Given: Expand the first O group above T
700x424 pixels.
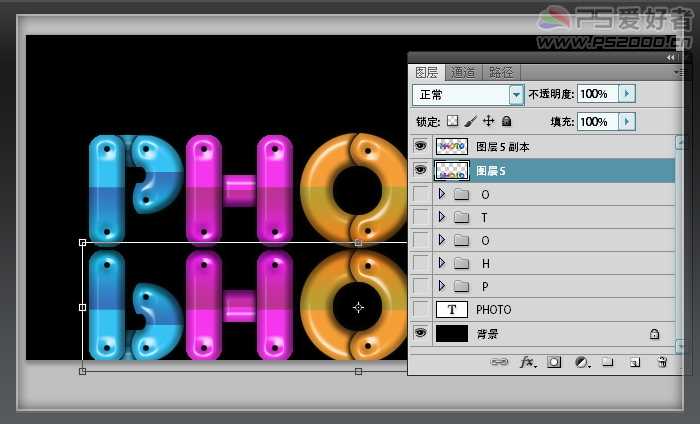Looking at the screenshot, I should [x=442, y=194].
